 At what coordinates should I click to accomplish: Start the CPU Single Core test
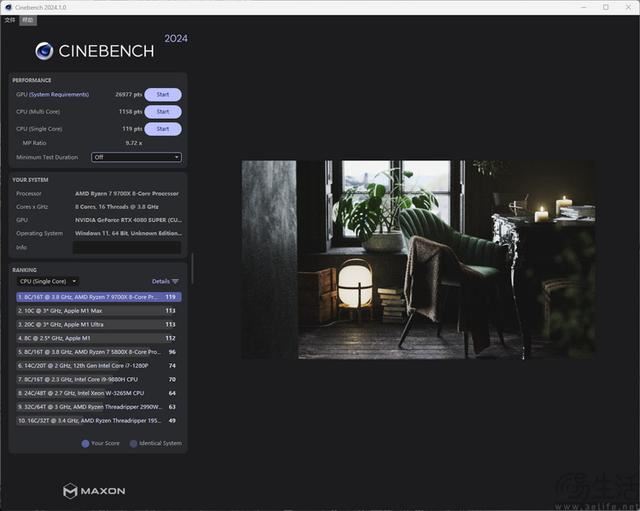162,129
